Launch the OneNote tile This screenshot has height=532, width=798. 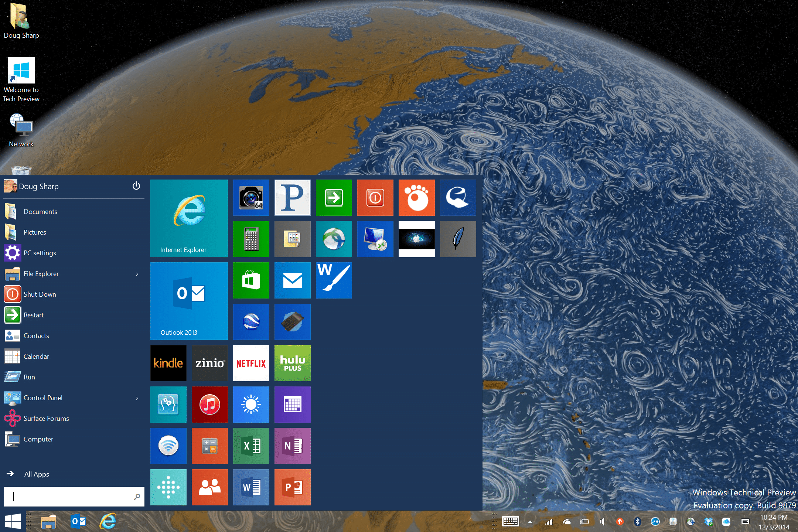(293, 446)
